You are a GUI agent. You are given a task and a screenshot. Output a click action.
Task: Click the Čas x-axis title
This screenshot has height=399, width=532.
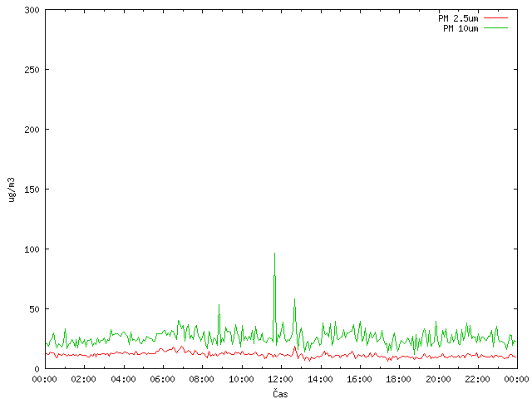280,393
